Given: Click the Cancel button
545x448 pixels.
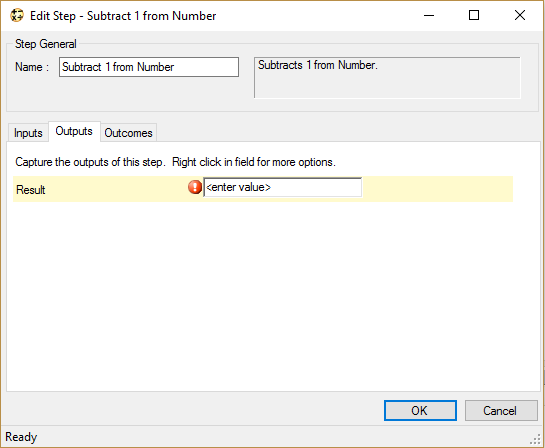Looking at the screenshot, I should click(501, 410).
